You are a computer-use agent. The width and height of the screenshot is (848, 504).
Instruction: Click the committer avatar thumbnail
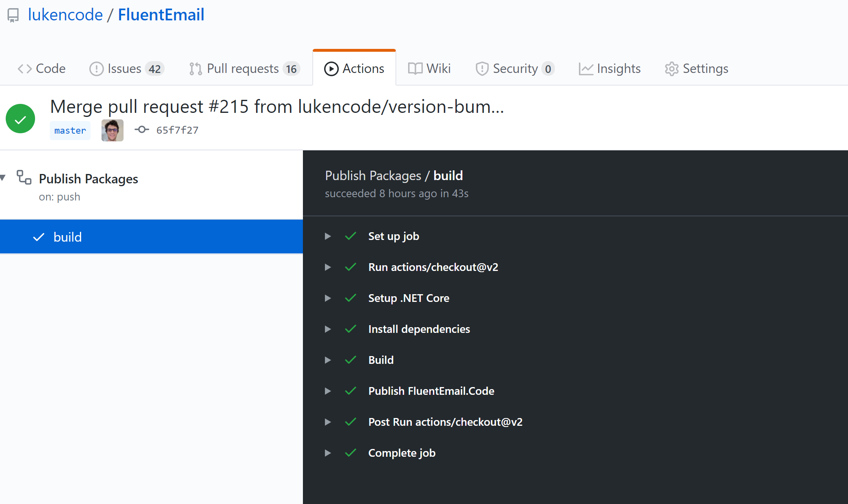(113, 130)
